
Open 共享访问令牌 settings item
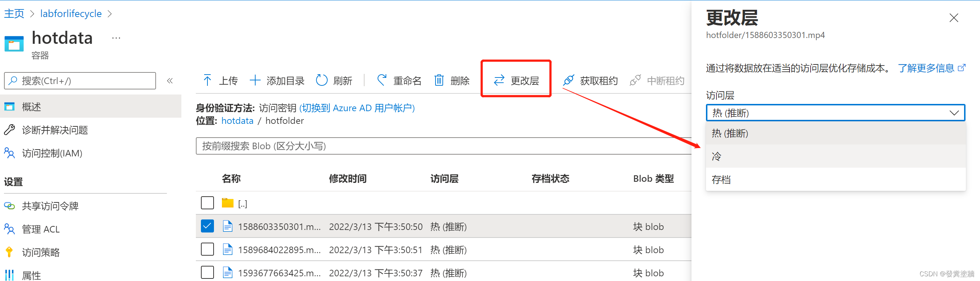tap(91, 206)
